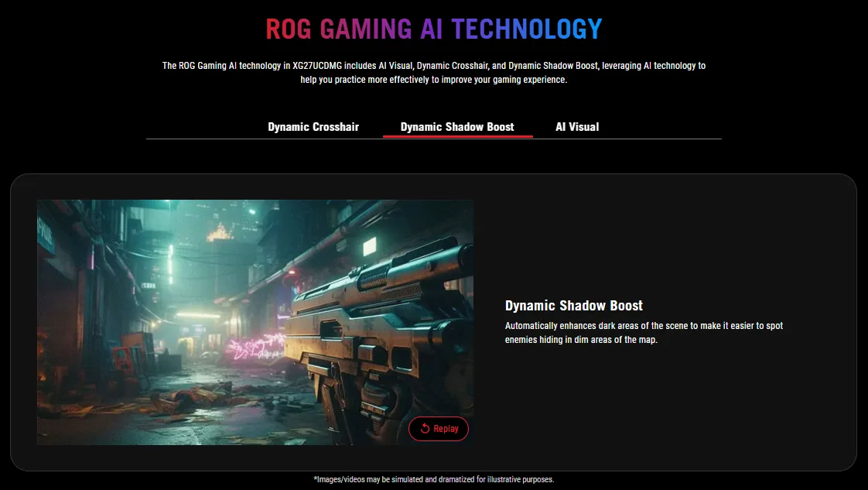The image size is (868, 490).
Task: Click the 'Images/videos may be simulated' disclaimer
Action: pos(433,479)
